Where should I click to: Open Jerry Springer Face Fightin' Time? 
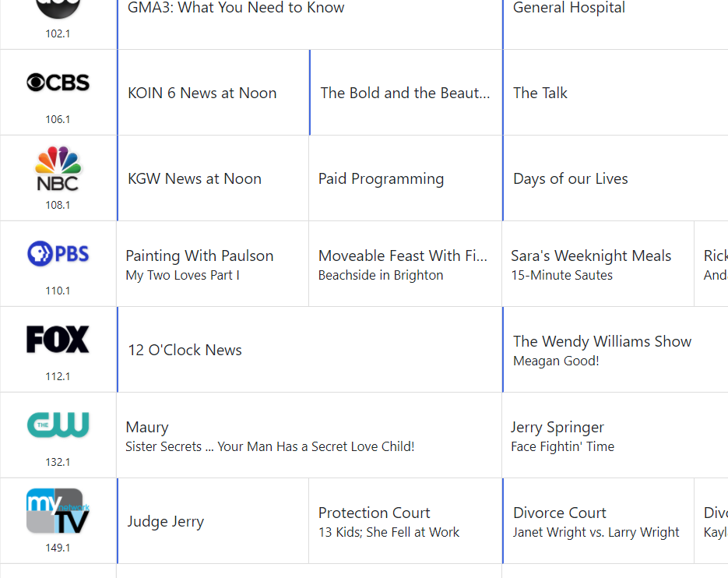562,435
